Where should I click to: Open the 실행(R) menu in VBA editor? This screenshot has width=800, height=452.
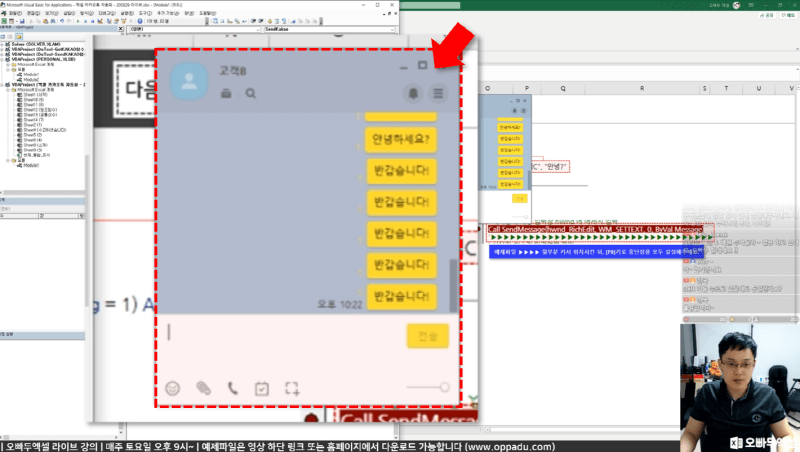coord(127,13)
